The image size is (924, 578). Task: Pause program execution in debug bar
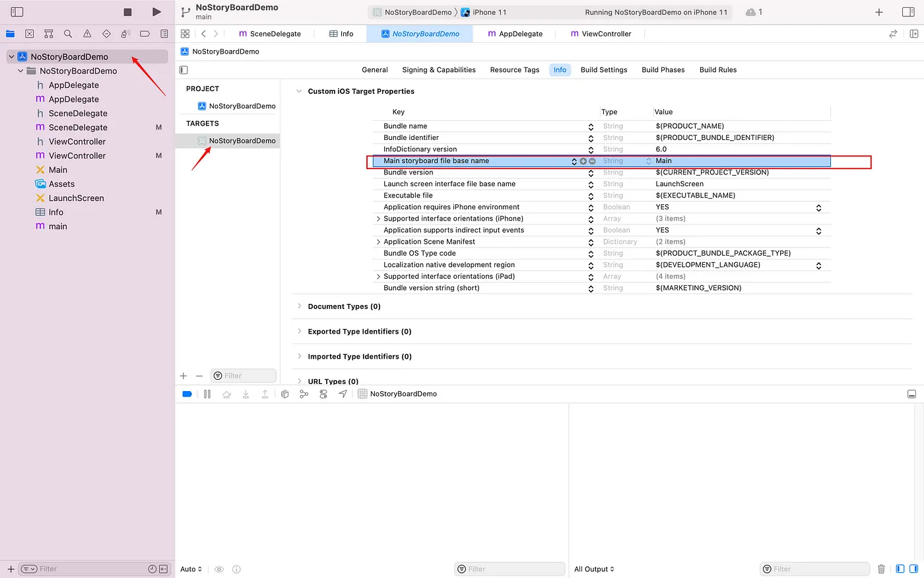click(x=207, y=394)
